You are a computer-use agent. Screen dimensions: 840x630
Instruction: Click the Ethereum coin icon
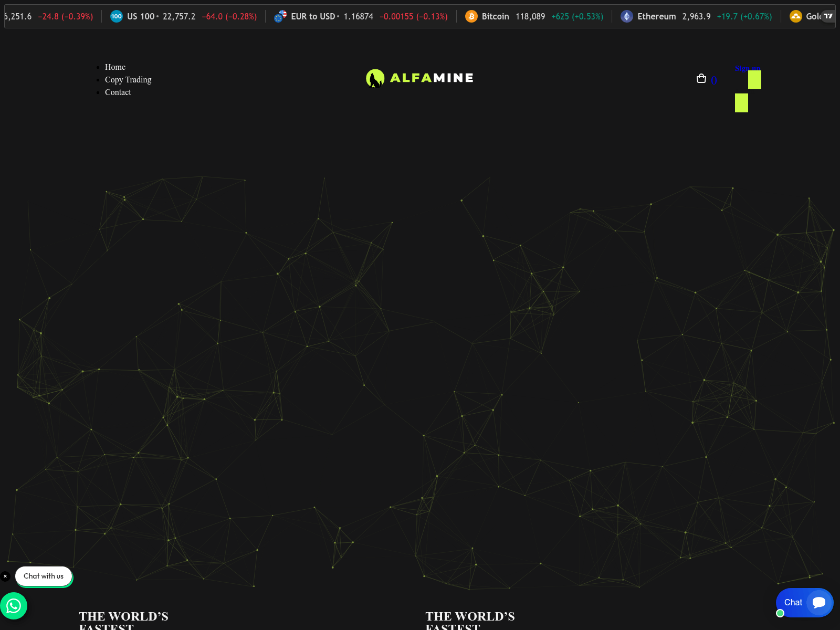(x=627, y=16)
